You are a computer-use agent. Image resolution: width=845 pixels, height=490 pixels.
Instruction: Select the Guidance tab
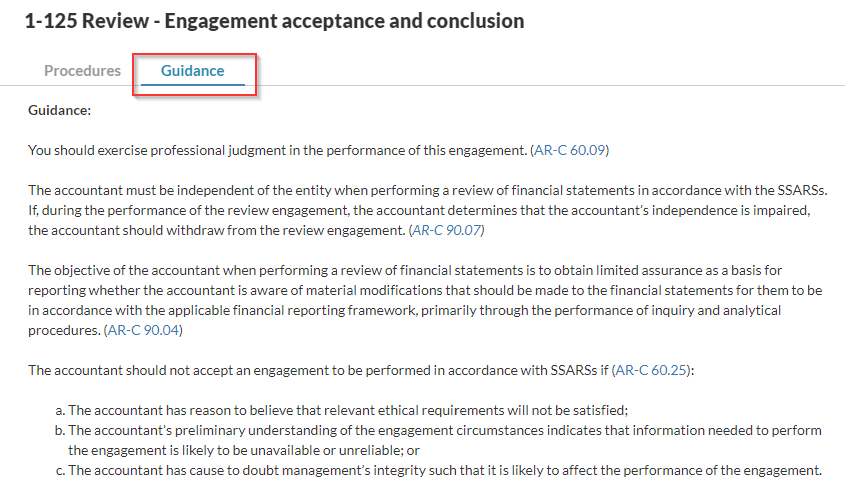[x=192, y=71]
